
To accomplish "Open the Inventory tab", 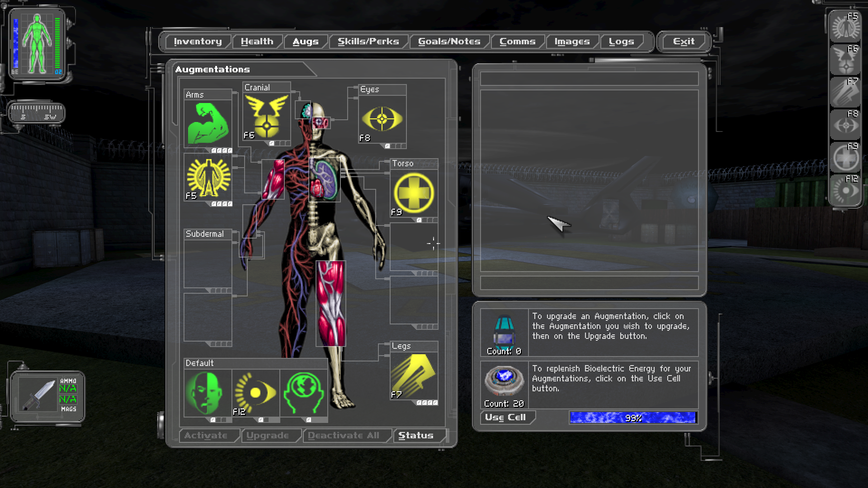I will click(198, 42).
